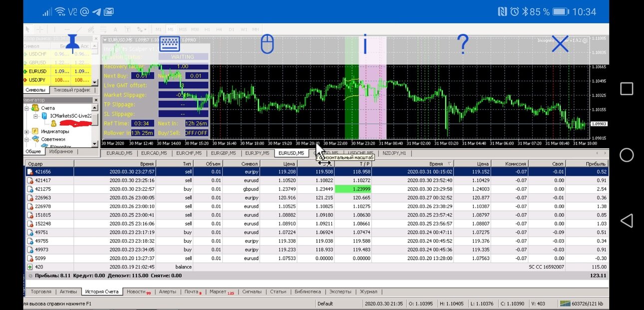Open the Журнал terminal tab

click(x=368, y=292)
